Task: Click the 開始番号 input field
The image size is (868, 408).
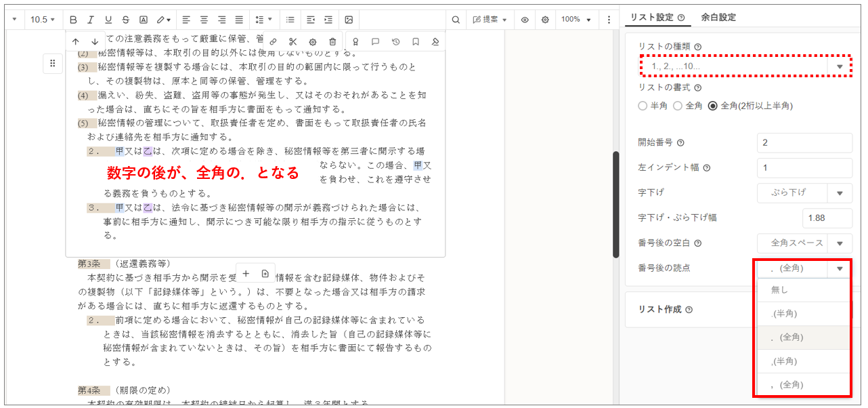Action: click(x=804, y=143)
